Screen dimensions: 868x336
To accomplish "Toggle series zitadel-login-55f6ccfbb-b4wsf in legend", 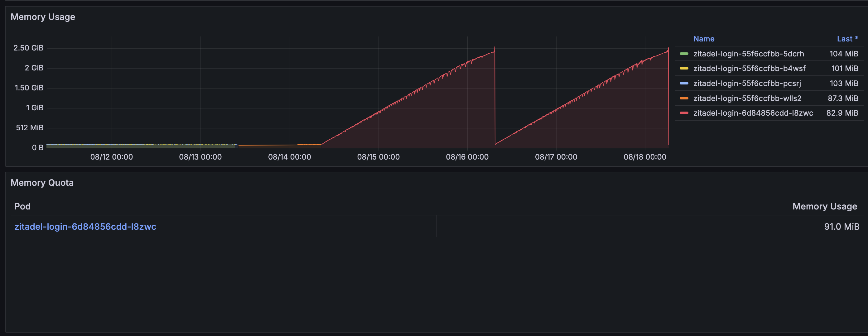I will 749,68.
